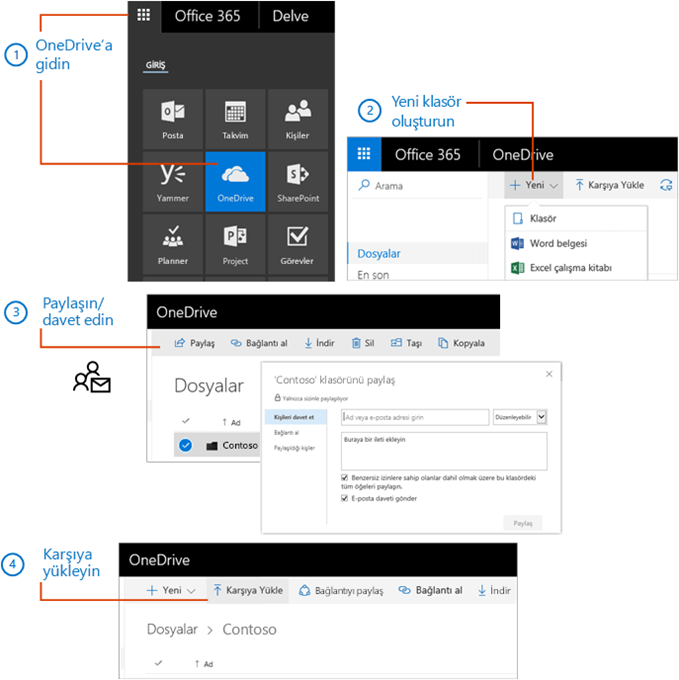Click Bağlantı al in the Contoso folder toolbar
This screenshot has height=680, width=679.
tap(430, 590)
